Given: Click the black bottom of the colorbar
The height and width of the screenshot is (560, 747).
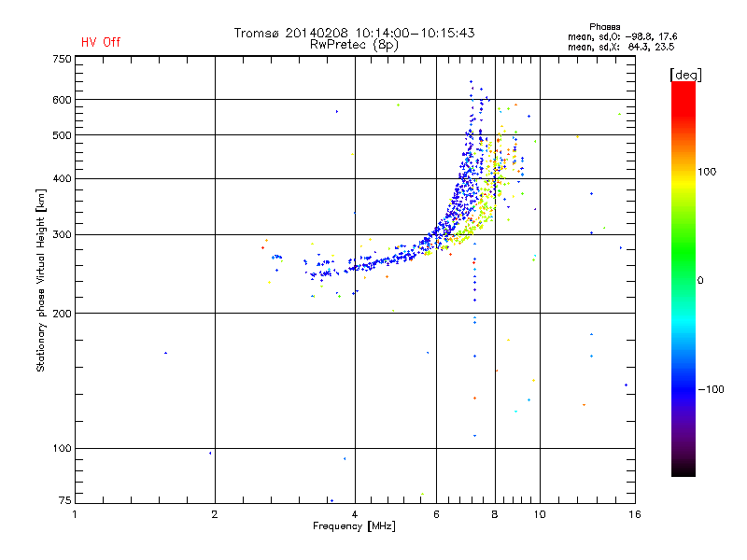Looking at the screenshot, I should point(683,471).
